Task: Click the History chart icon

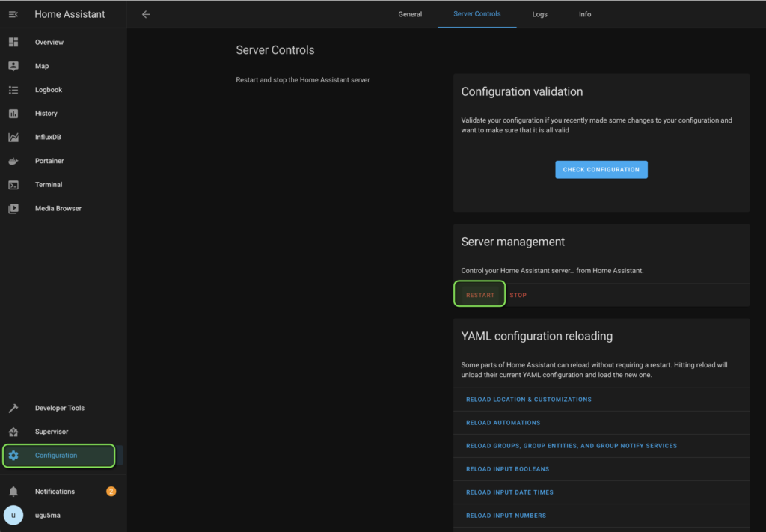Action: (x=13, y=113)
